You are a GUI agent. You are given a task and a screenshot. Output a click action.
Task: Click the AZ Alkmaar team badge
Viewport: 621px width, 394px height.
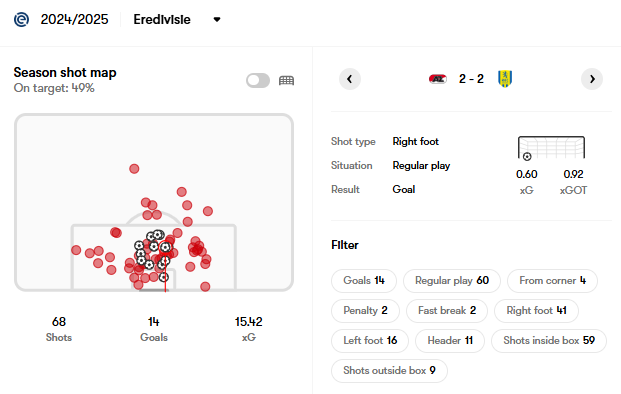tap(438, 79)
